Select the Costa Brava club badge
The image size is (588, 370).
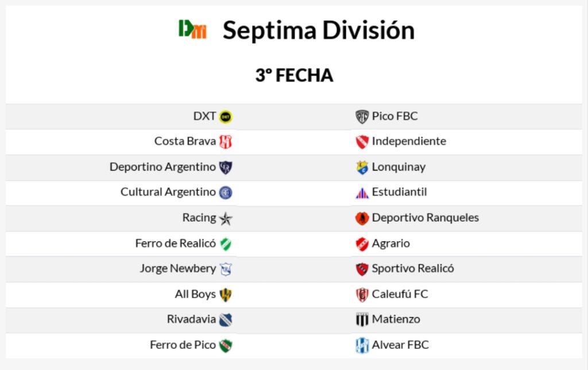(226, 141)
